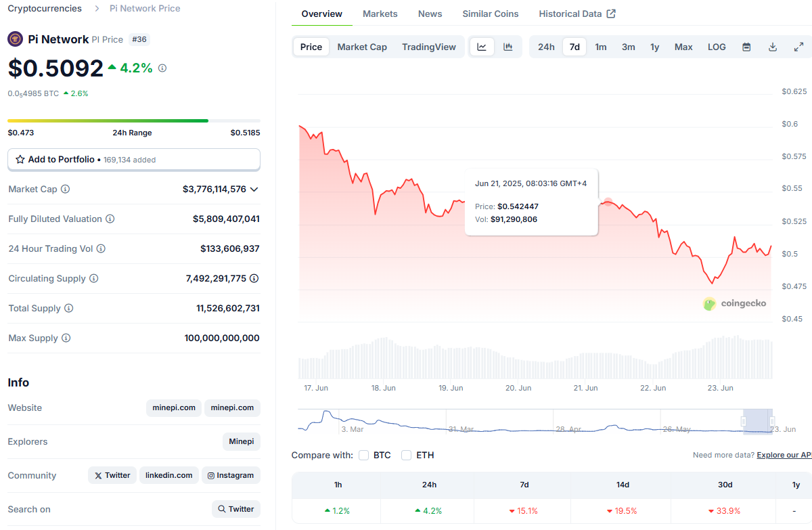Image resolution: width=812 pixels, height=530 pixels.
Task: Open the first minepi.com website link
Action: pyautogui.click(x=174, y=407)
